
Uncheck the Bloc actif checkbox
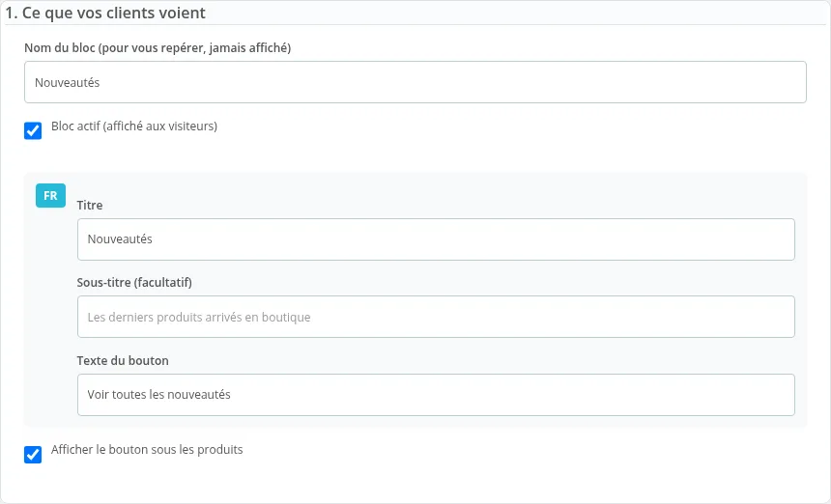point(33,130)
